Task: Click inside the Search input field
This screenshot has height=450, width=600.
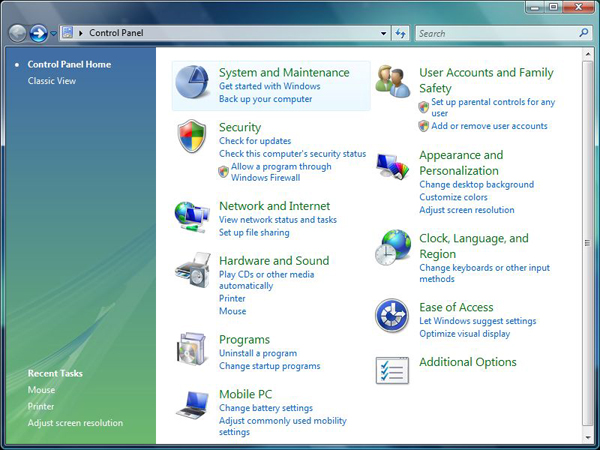Action: tap(495, 33)
